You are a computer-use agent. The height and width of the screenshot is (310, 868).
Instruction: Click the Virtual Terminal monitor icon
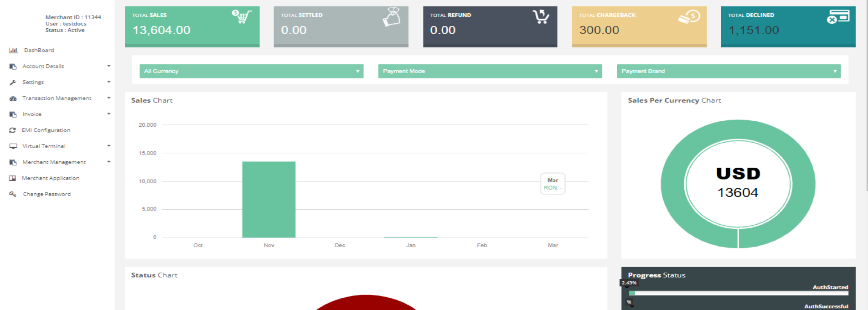pos(13,146)
